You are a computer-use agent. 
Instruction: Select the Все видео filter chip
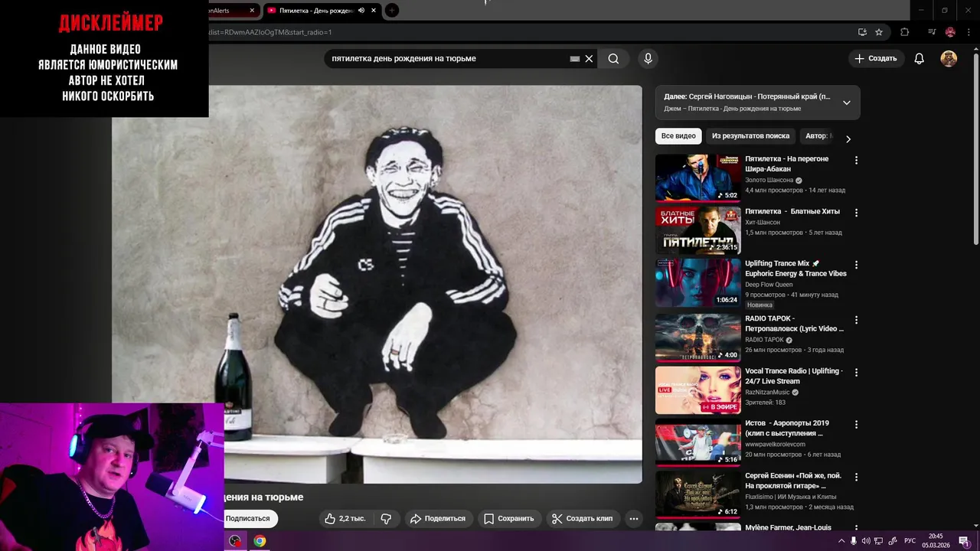678,136
